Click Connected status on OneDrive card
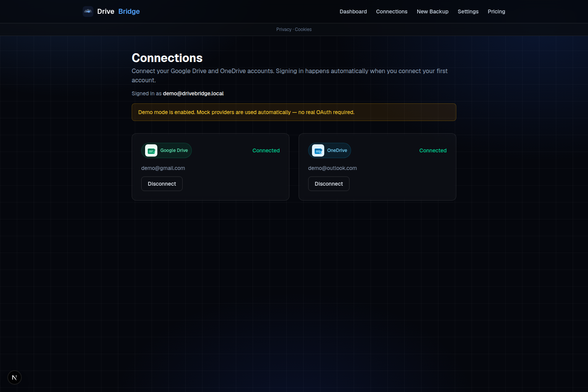The width and height of the screenshot is (588, 392). click(x=433, y=150)
